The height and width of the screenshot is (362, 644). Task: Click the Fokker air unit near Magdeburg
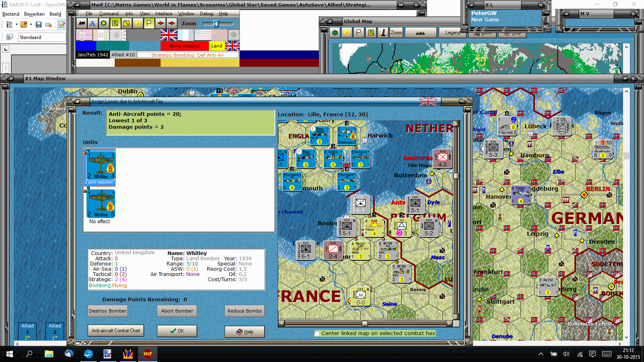(x=520, y=195)
